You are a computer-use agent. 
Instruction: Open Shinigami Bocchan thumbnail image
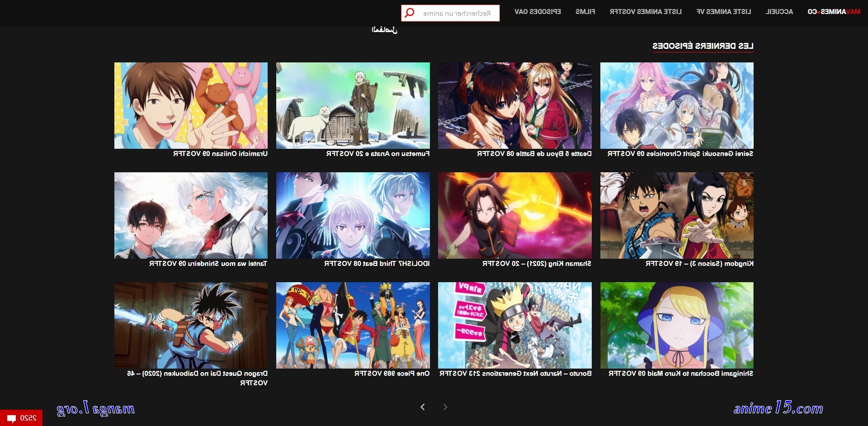click(677, 325)
